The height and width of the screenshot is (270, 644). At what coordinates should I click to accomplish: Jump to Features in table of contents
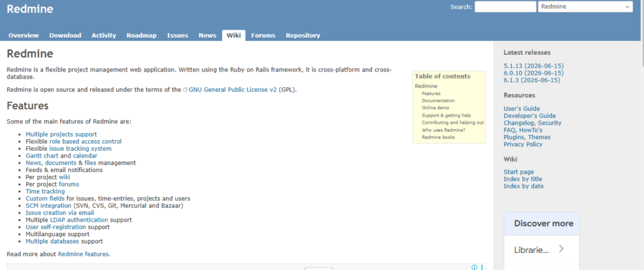point(431,94)
